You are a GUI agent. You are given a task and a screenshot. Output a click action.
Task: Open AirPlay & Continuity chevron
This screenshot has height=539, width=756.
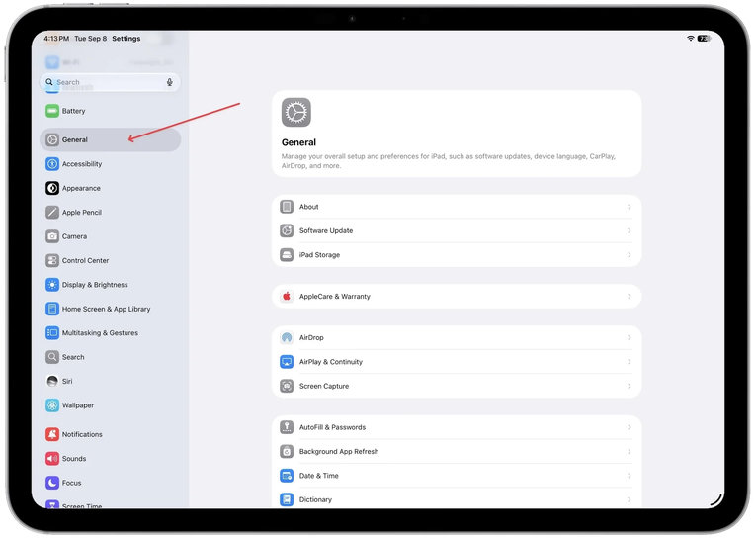630,362
